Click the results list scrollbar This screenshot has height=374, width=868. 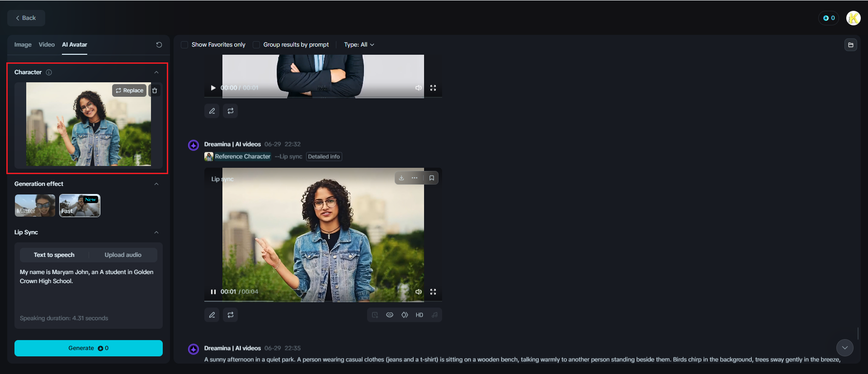(x=858, y=333)
